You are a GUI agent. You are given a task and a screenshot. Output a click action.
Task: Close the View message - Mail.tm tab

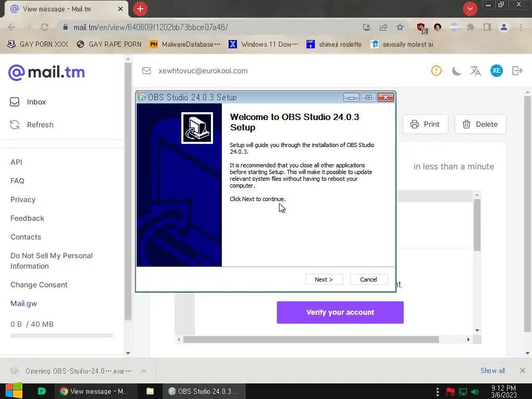[x=121, y=9]
